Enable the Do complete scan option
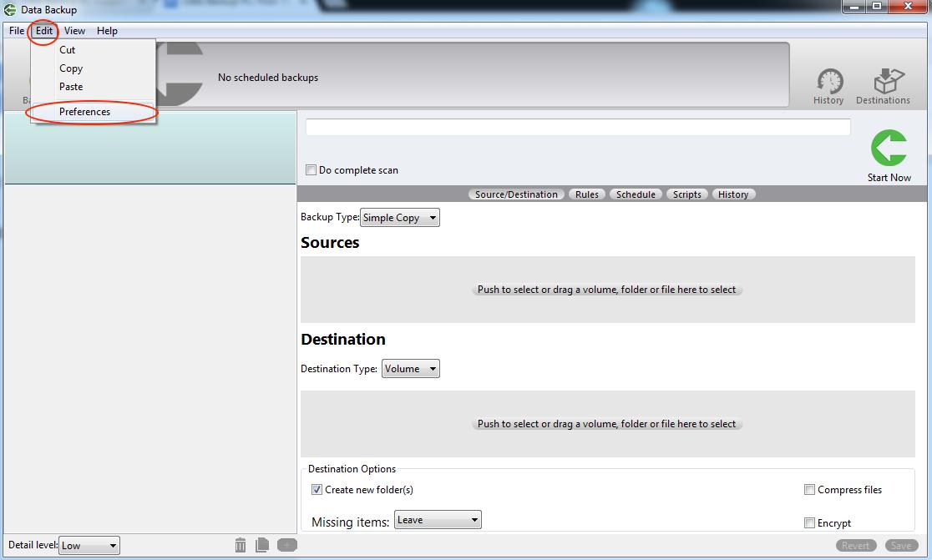The image size is (932, 560). point(311,169)
